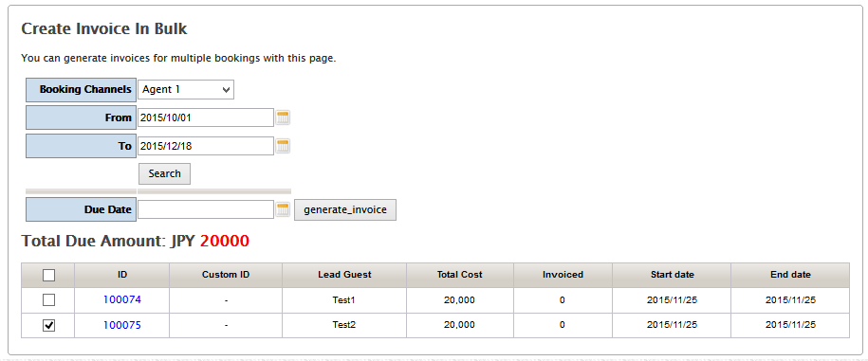
Task: Expand the Booking Channels dropdown
Action: tap(186, 89)
